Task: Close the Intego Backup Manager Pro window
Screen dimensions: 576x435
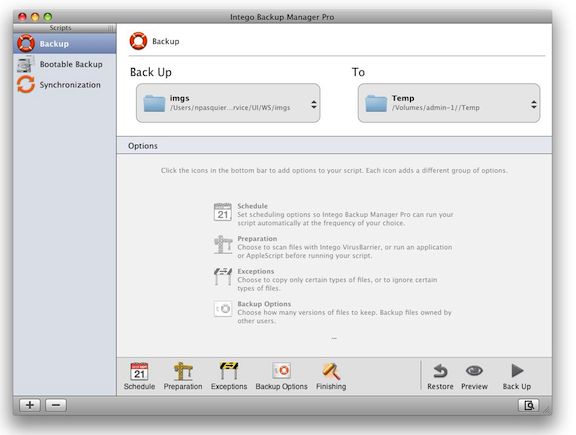Action: click(22, 17)
